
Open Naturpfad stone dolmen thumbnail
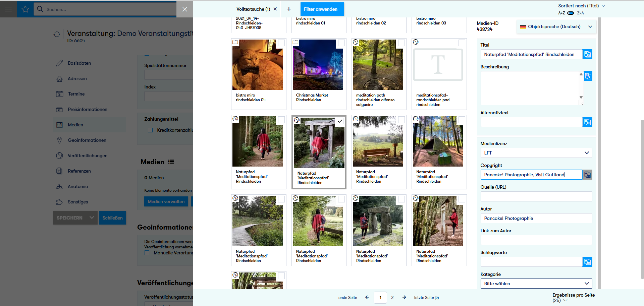click(x=378, y=221)
